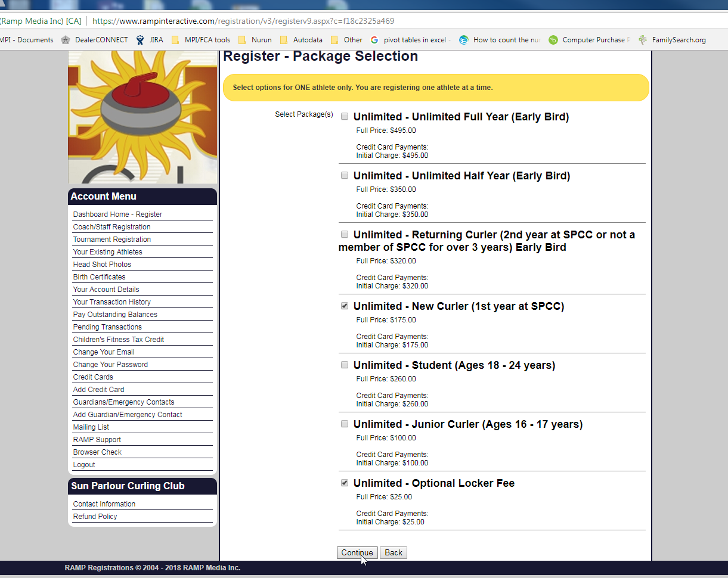Open Pay Outstanding Balances
Viewport: 728px width, 578px height.
pos(115,315)
